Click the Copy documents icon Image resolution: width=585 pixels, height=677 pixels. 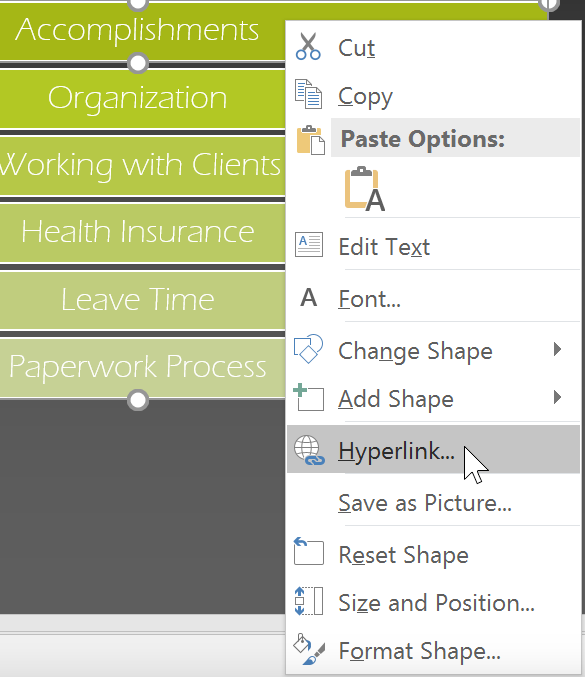pyautogui.click(x=308, y=94)
